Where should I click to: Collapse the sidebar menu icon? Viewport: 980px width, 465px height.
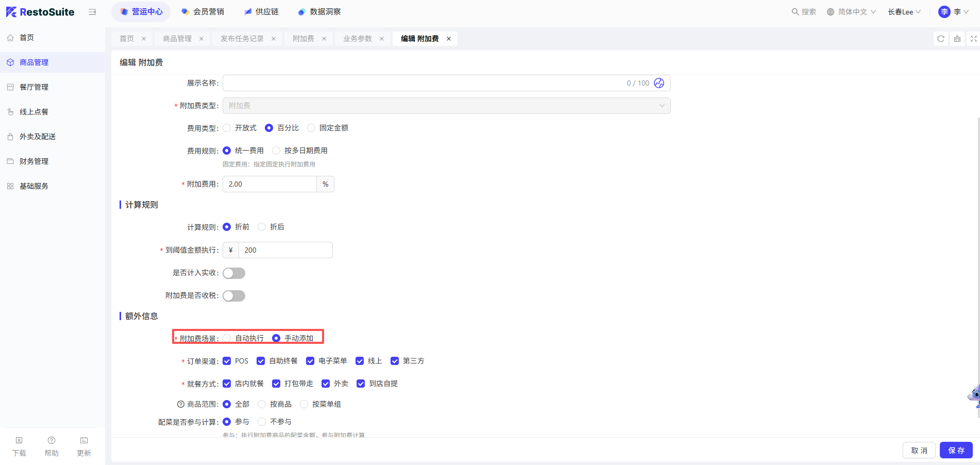point(92,12)
